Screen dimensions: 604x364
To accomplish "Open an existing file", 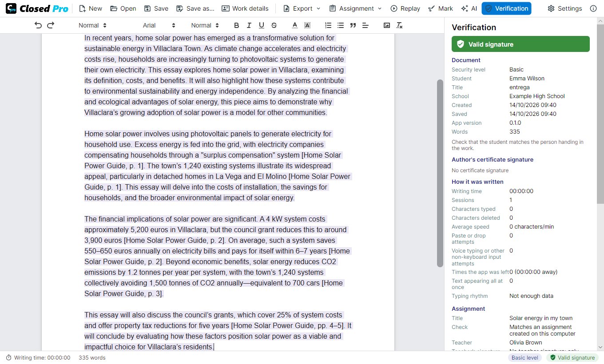I will 123,8.
